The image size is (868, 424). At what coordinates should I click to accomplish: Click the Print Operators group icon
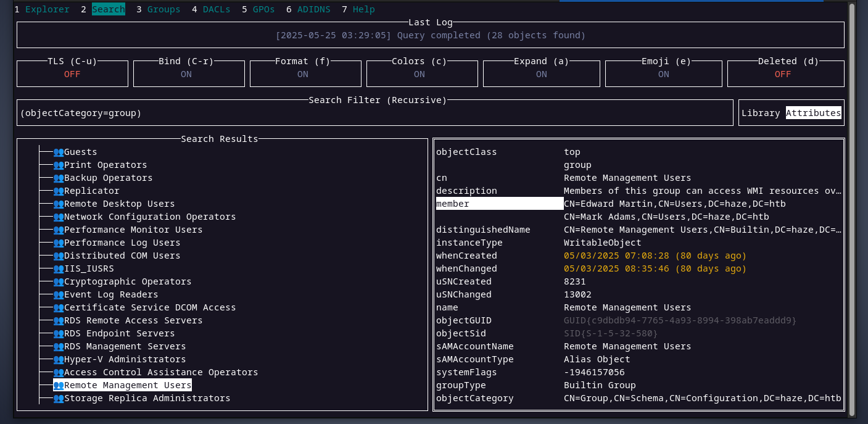(x=59, y=165)
